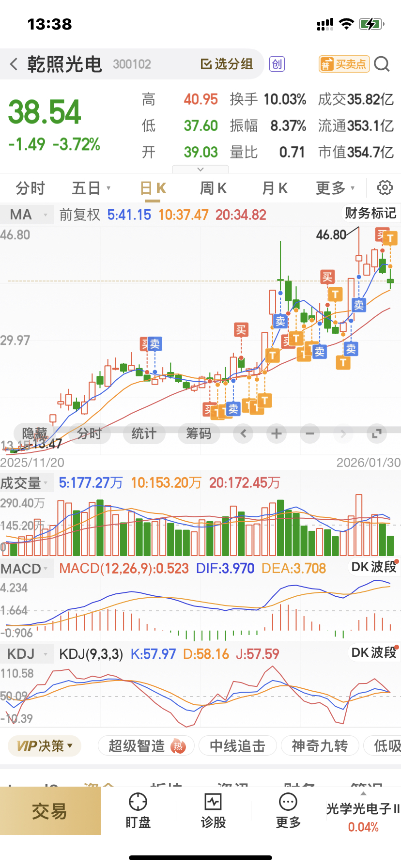Tap DK波段 button in KDJ panel
This screenshot has height=868, width=401.
[x=374, y=652]
